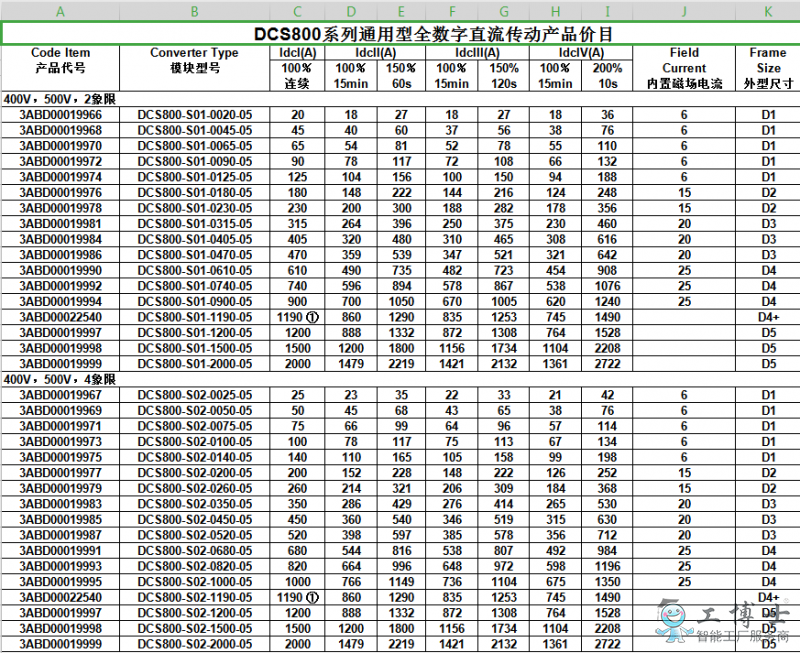Image resolution: width=800 pixels, height=653 pixels.
Task: Select converter type DCS800-S02-0450-05
Action: coord(194,519)
